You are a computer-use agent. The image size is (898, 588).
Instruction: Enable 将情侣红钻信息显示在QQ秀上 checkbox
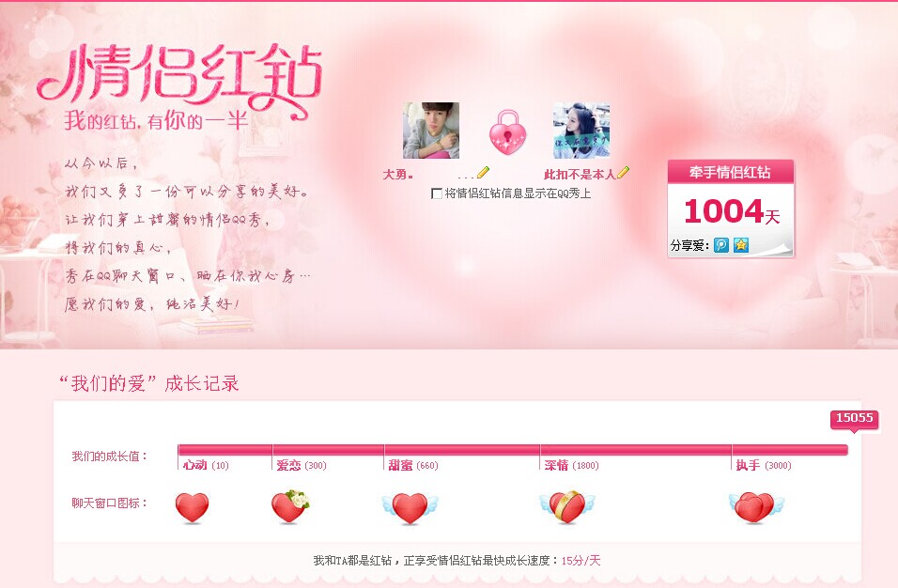tap(437, 193)
